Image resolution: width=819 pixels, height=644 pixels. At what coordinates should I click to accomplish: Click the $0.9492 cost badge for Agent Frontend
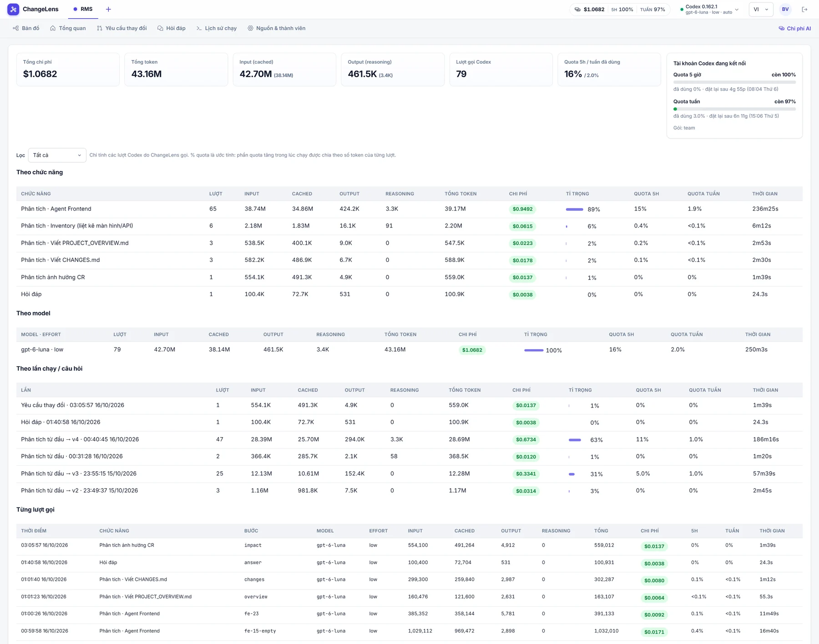click(522, 209)
